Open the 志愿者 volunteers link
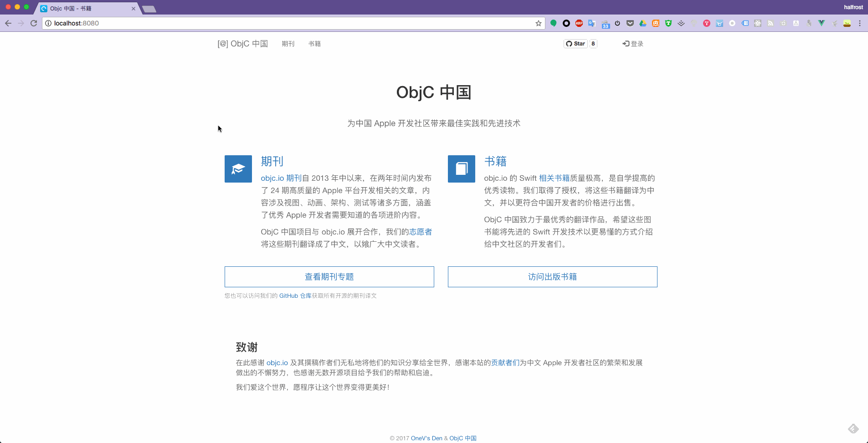Image resolution: width=868 pixels, height=443 pixels. [421, 232]
